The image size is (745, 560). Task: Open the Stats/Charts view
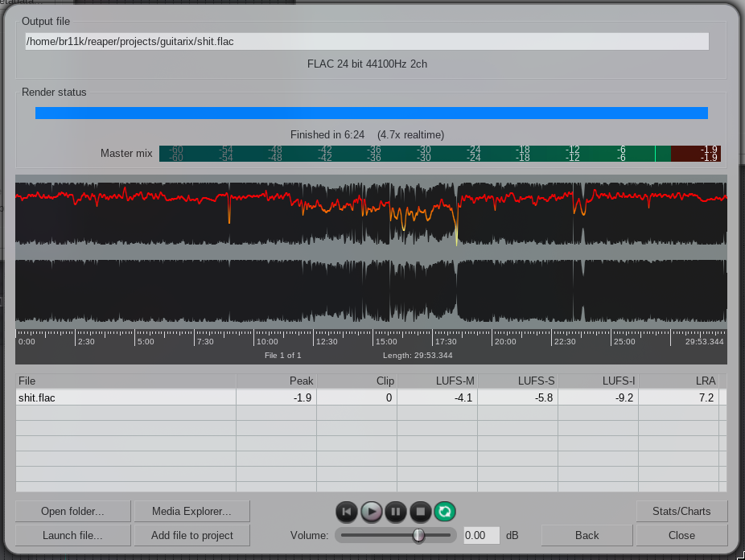(681, 511)
